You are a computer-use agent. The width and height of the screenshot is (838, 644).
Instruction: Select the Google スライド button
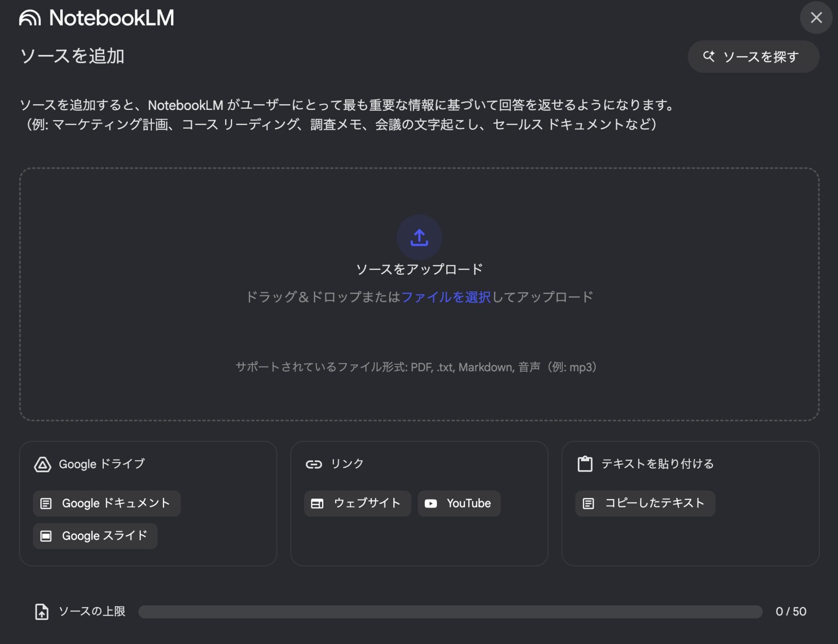[95, 536]
